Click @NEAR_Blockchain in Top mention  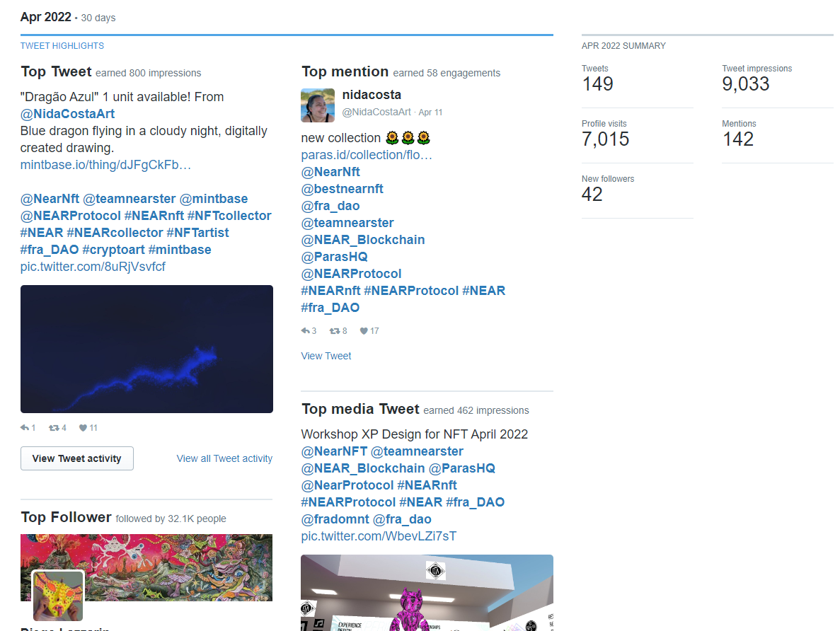363,239
